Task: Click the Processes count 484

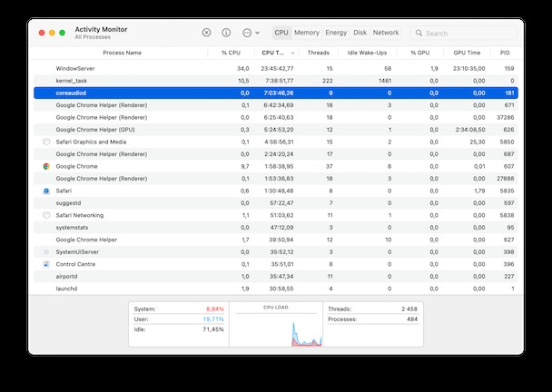Action: pos(412,319)
